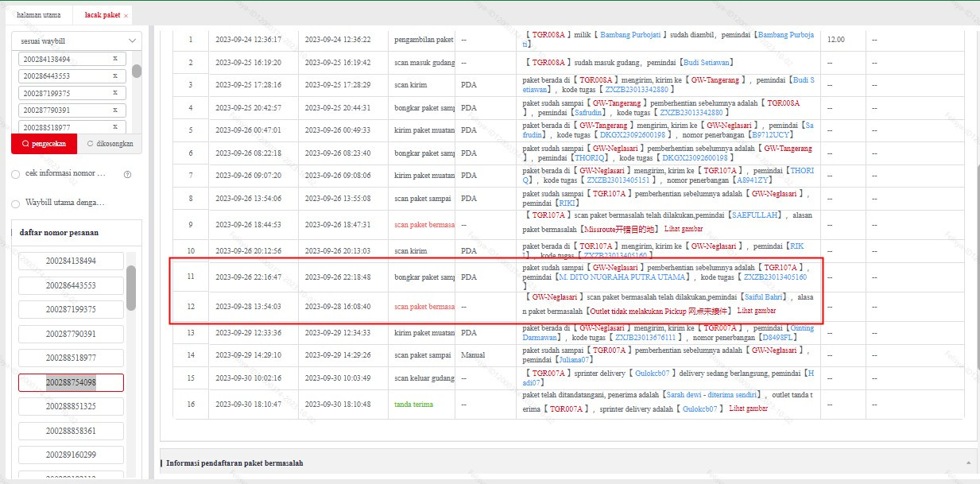Select cek informasi nomor radio option
This screenshot has height=484, width=980.
pos(16,174)
